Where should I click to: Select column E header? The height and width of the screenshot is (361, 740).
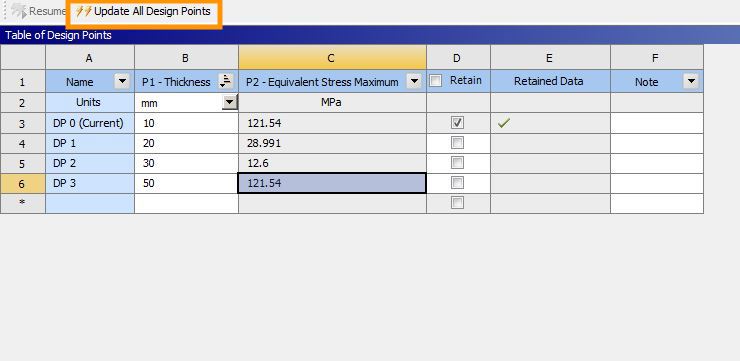coord(550,58)
